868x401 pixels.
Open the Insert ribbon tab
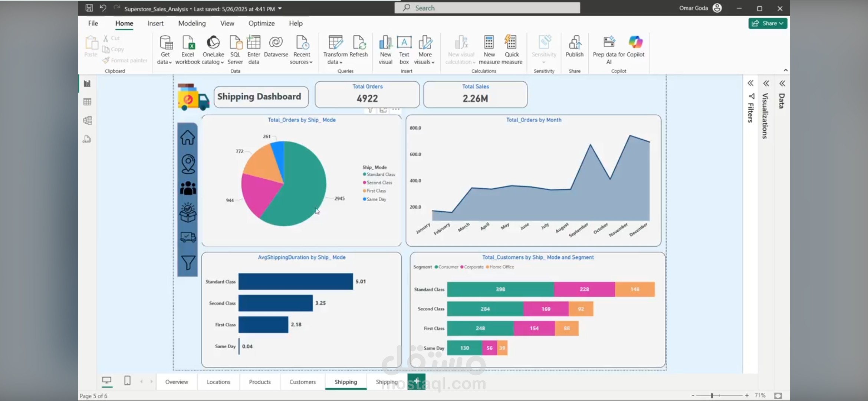coord(155,23)
